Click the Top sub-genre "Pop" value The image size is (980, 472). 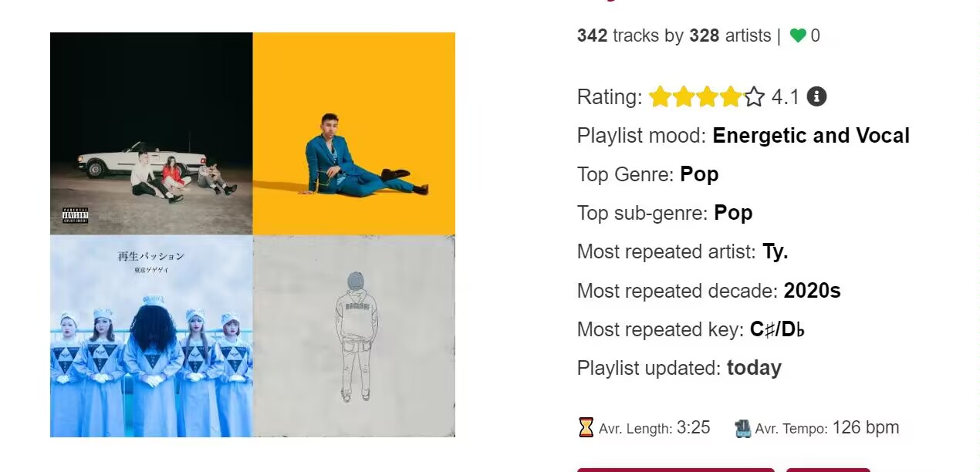[733, 213]
